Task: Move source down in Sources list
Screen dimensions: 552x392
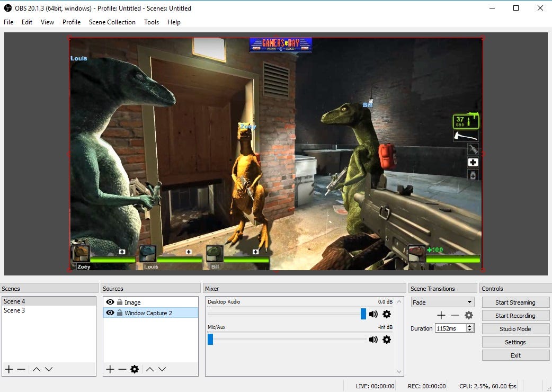Action: point(162,369)
